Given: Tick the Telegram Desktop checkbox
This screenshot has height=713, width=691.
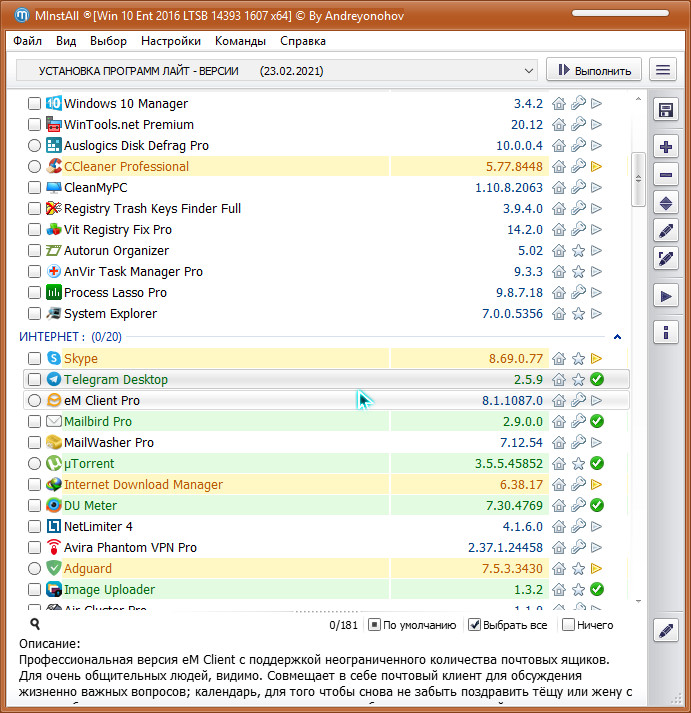Looking at the screenshot, I should (34, 379).
